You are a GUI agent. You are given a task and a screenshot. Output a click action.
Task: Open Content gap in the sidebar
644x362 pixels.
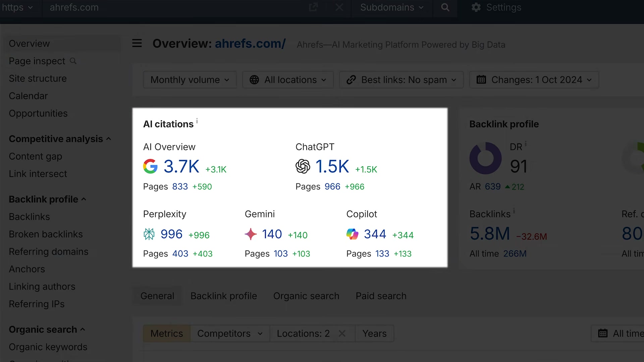coord(35,156)
